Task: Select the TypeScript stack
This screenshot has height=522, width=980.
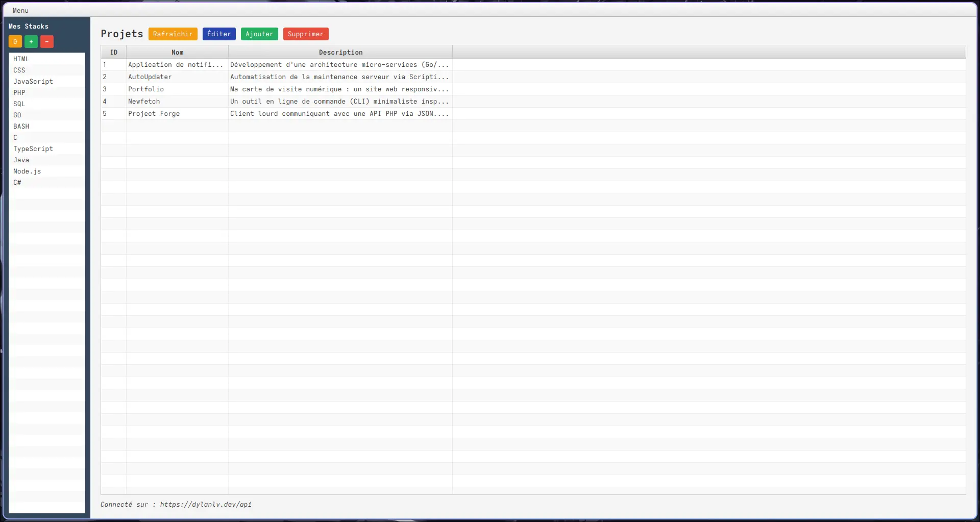Action: (x=33, y=148)
